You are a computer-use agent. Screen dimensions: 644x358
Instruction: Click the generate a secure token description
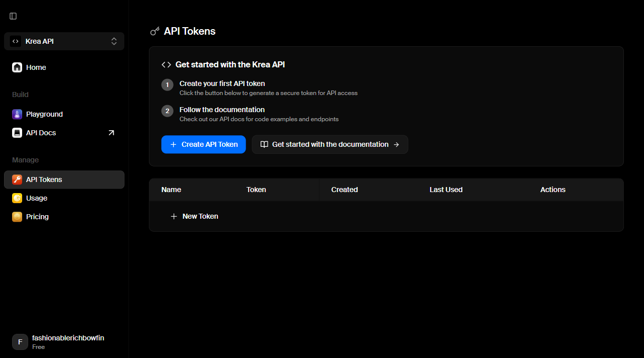tap(269, 93)
